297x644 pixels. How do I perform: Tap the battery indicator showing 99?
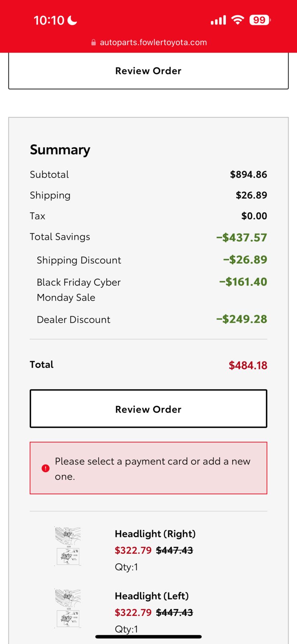[x=260, y=20]
